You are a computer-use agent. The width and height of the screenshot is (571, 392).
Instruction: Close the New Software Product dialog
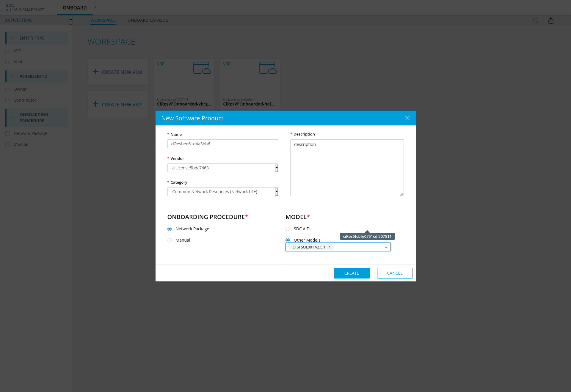click(x=407, y=118)
